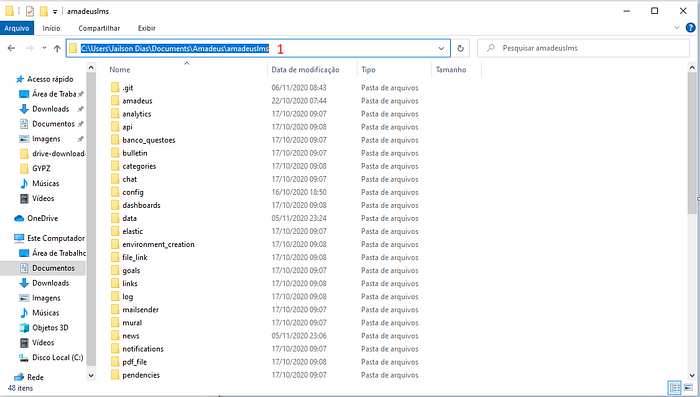Viewport: 700px width, 397px height.
Task: Open the address bar history dropdown
Action: [441, 48]
